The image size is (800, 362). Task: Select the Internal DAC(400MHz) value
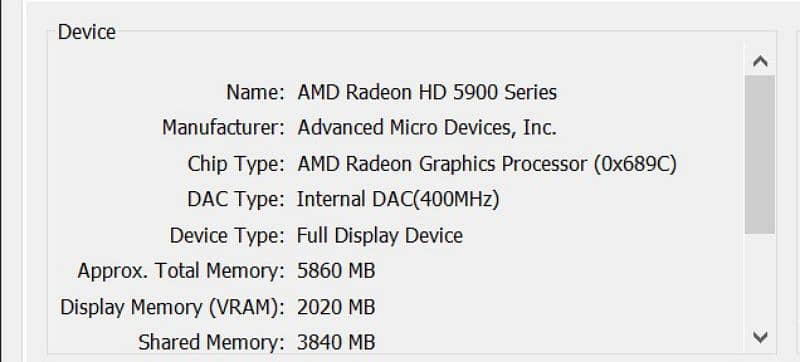coord(398,199)
